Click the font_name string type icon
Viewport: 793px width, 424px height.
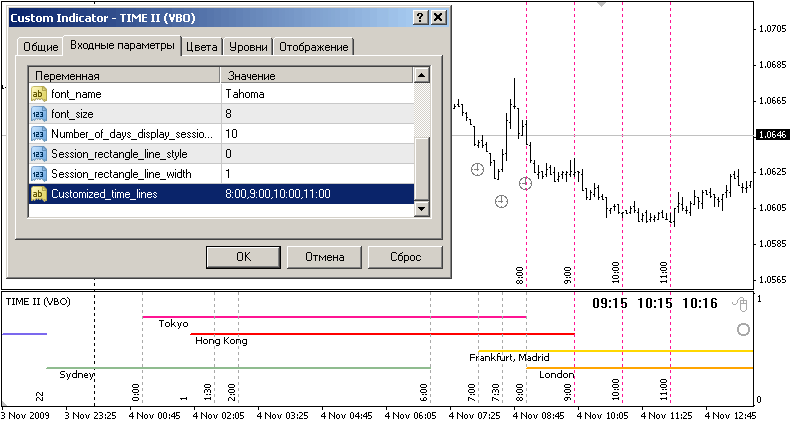tap(39, 94)
